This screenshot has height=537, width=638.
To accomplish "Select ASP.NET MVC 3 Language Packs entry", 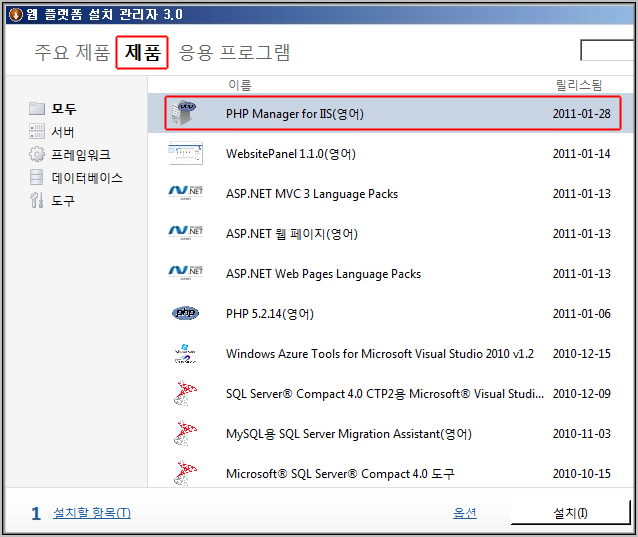I will coord(312,194).
